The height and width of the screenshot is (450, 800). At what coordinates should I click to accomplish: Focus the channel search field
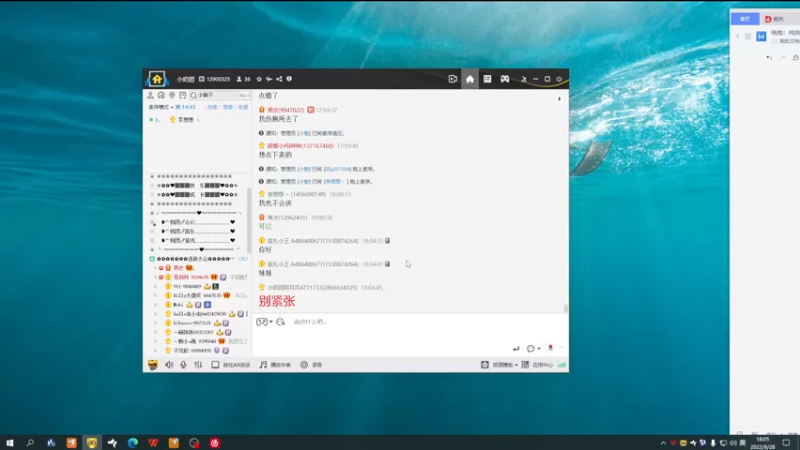[220, 95]
